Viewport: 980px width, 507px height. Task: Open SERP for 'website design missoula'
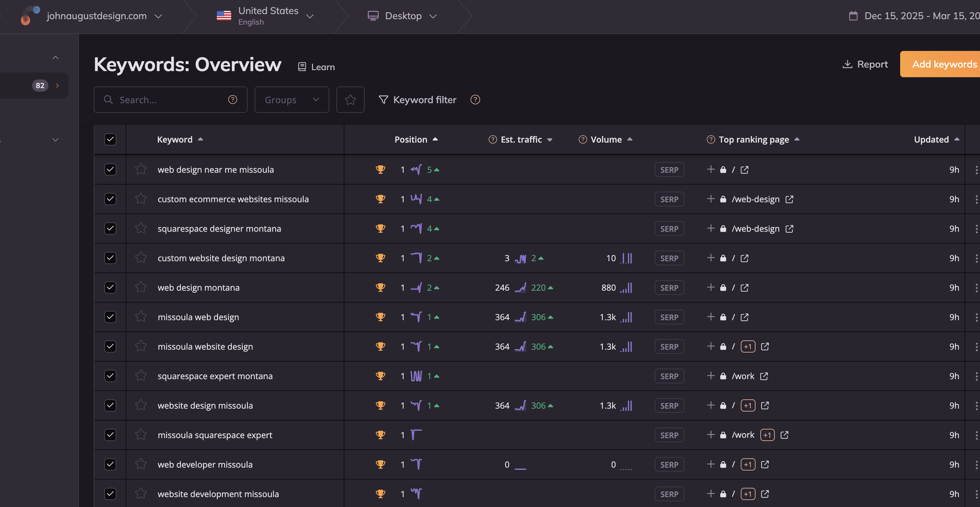pyautogui.click(x=669, y=406)
